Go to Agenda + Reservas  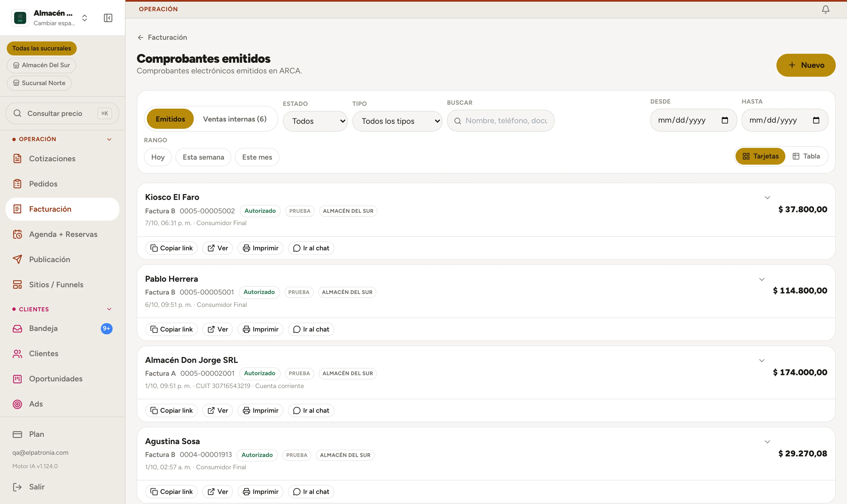tap(62, 234)
